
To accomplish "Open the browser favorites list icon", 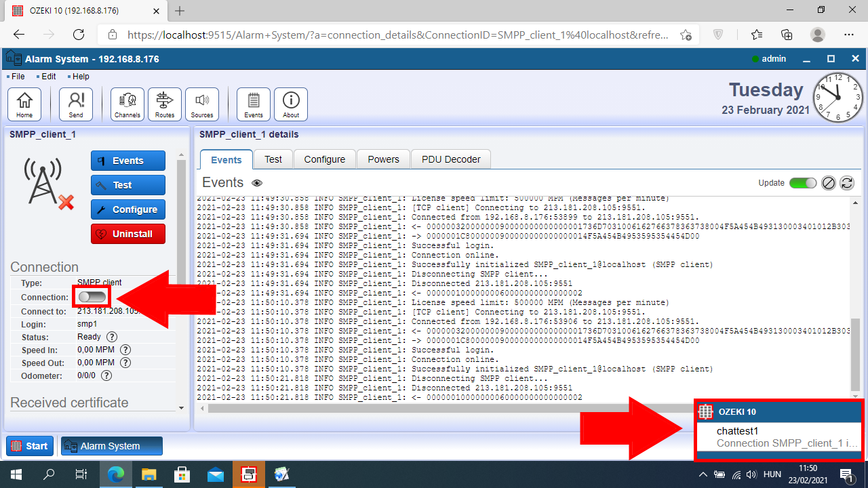I will click(x=757, y=35).
